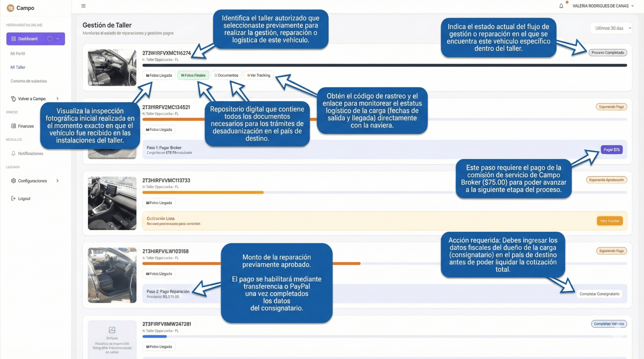Click the Configuraciones gear icon

[14, 181]
